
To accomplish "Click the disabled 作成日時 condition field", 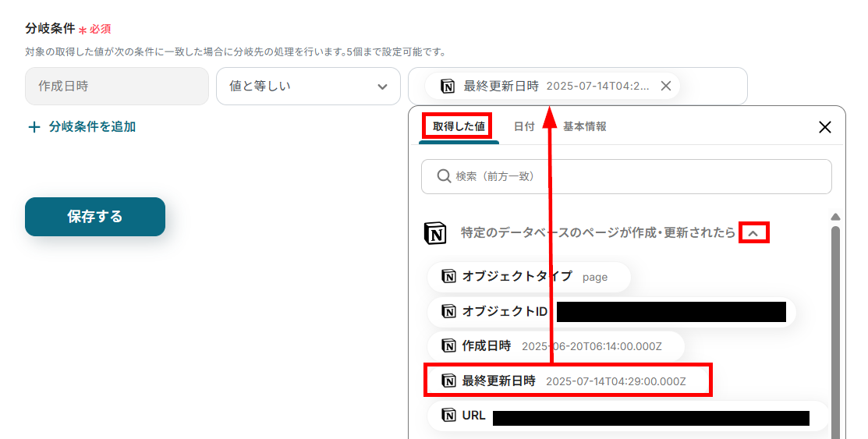I will tap(117, 87).
